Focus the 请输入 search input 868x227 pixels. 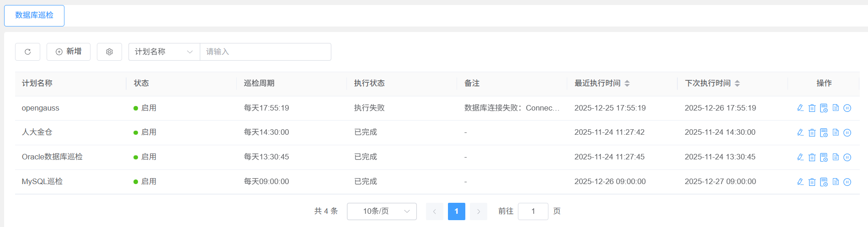coord(266,52)
